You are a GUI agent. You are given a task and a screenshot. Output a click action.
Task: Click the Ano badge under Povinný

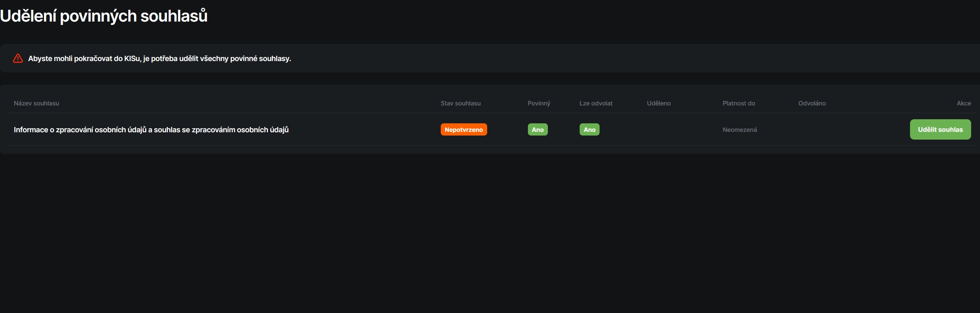[x=538, y=129]
